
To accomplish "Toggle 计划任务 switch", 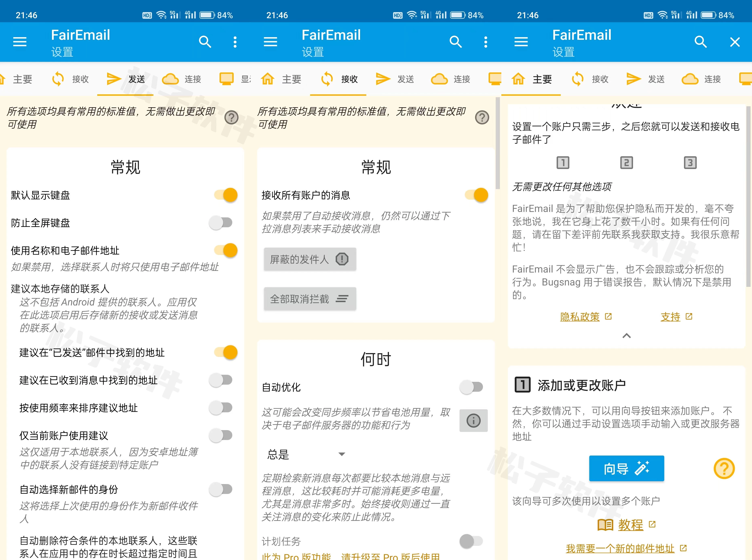I will pos(471,541).
